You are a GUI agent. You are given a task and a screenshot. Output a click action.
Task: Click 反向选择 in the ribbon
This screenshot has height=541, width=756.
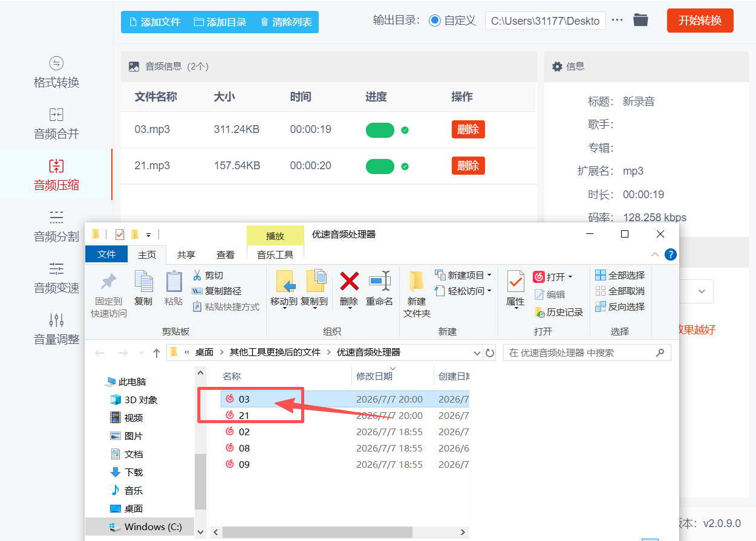coord(620,306)
